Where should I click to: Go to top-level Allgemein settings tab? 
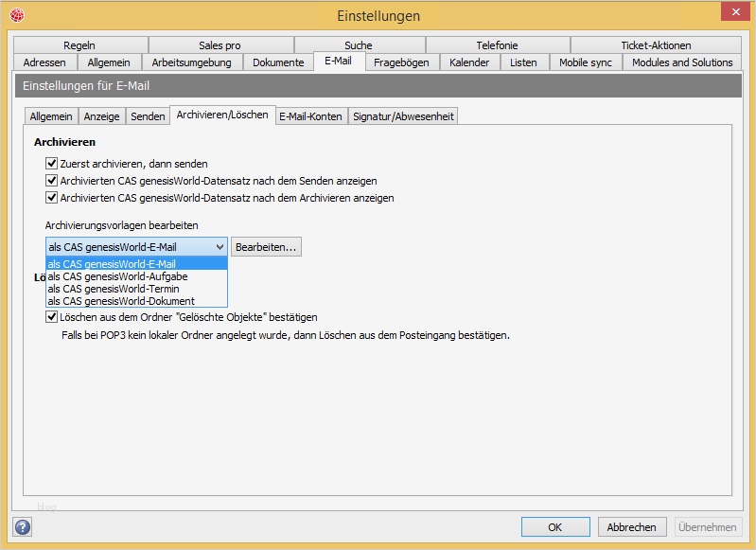tap(109, 62)
